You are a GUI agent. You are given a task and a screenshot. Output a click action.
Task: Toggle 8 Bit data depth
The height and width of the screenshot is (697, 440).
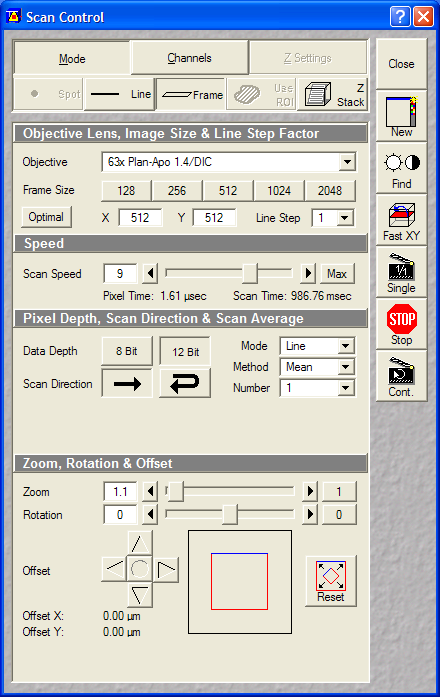tap(127, 351)
